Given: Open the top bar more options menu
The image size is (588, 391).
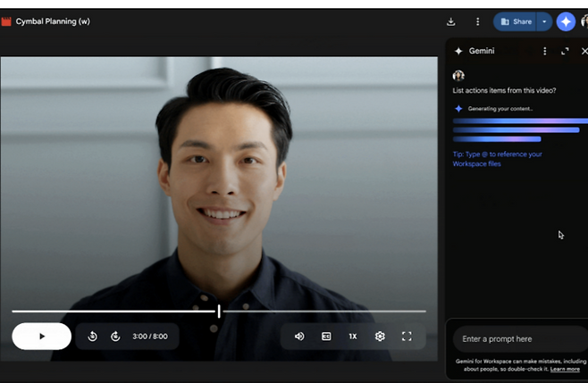Looking at the screenshot, I should click(477, 21).
